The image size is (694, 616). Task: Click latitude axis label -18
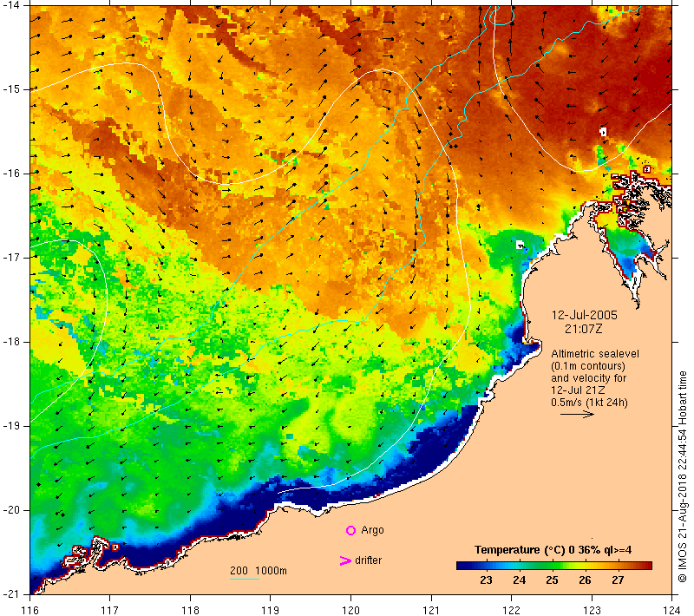click(x=10, y=342)
